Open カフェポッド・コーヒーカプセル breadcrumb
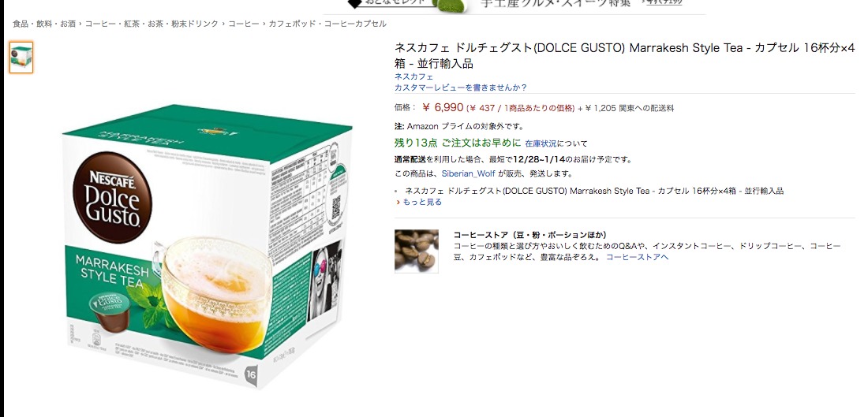Image resolution: width=868 pixels, height=417 pixels. 327,24
